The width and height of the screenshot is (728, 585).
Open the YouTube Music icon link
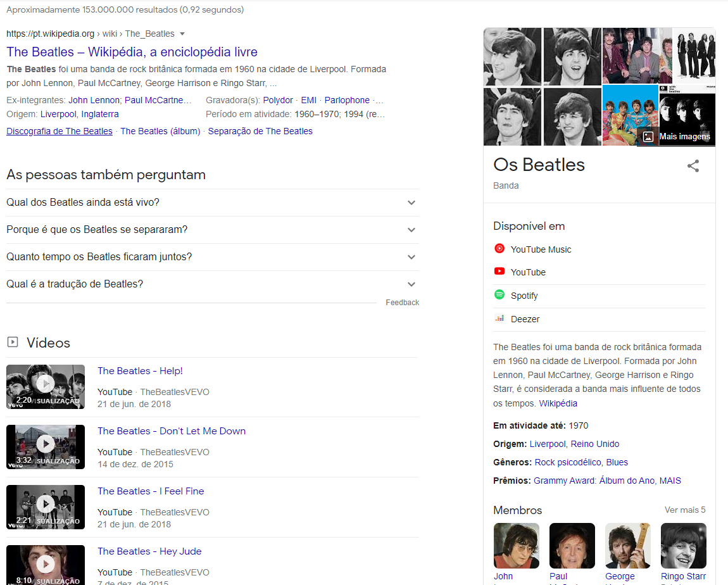pos(499,248)
